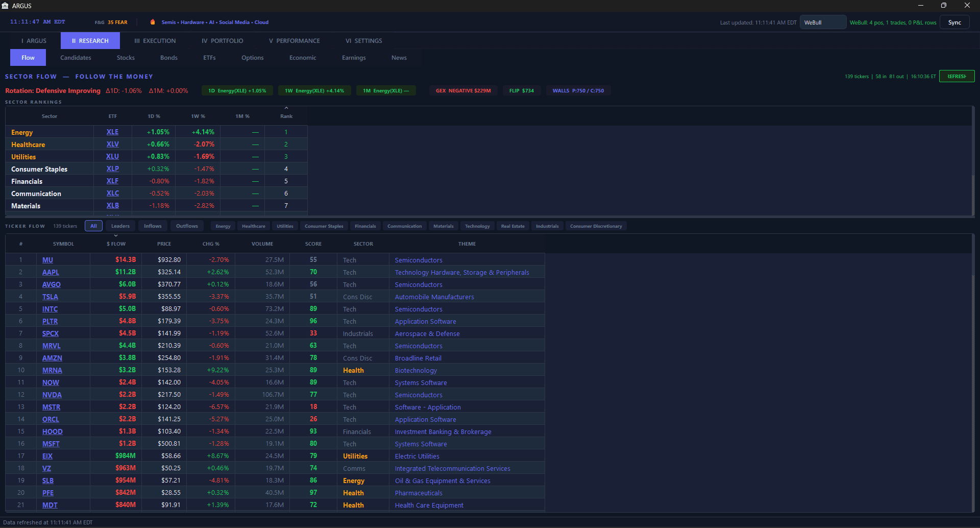Open VI SETTINGS tab
The width and height of the screenshot is (980, 528).
(x=364, y=41)
